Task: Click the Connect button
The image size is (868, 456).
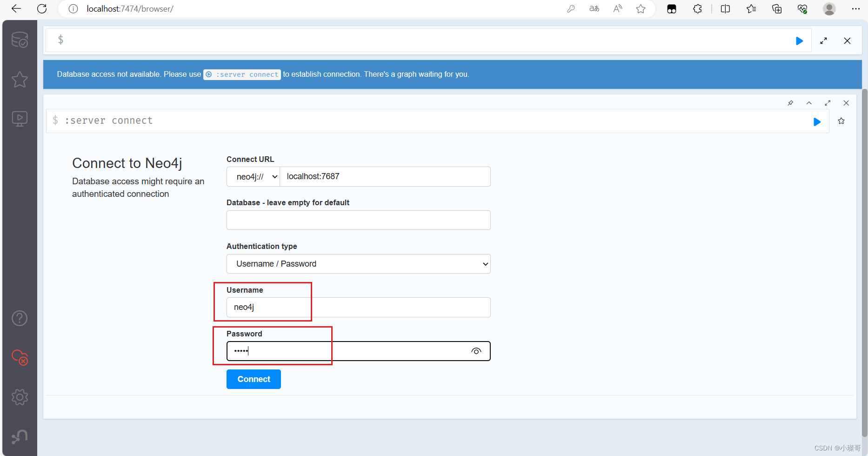Action: click(x=254, y=379)
